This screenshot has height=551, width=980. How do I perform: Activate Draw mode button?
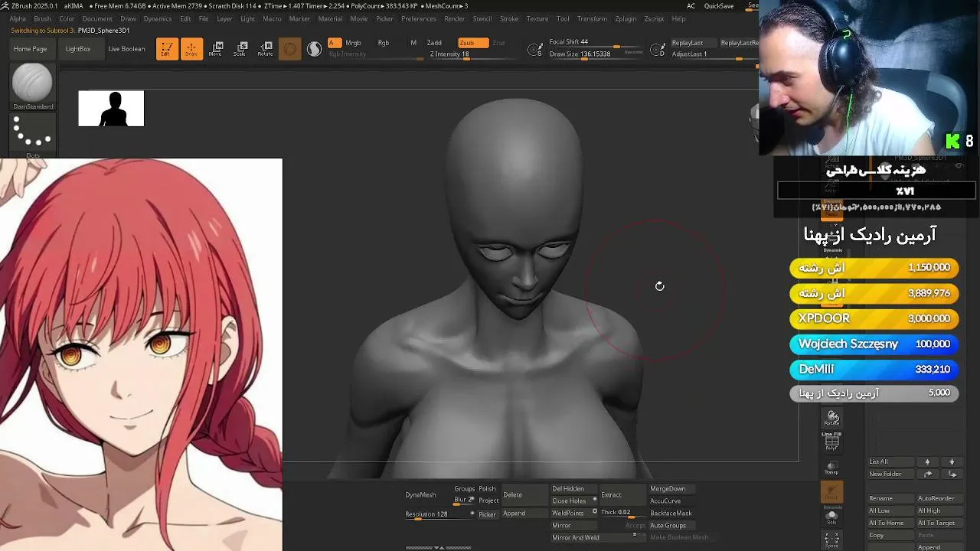[191, 49]
